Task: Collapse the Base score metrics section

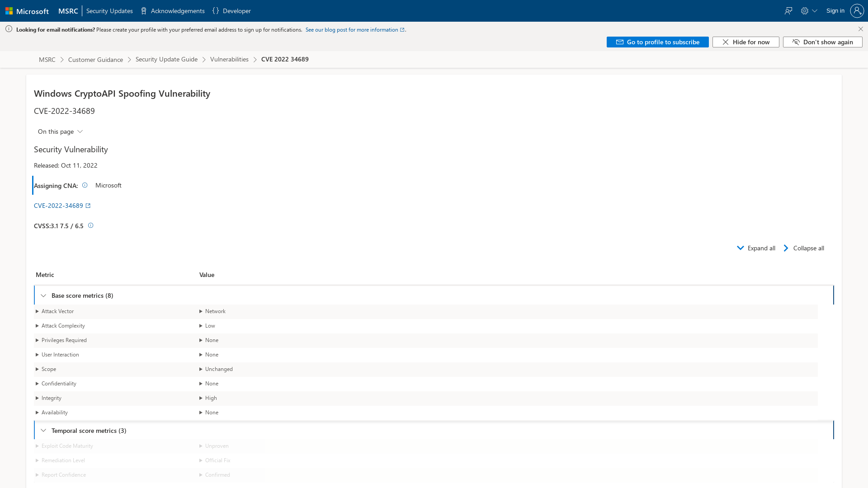Action: click(43, 295)
